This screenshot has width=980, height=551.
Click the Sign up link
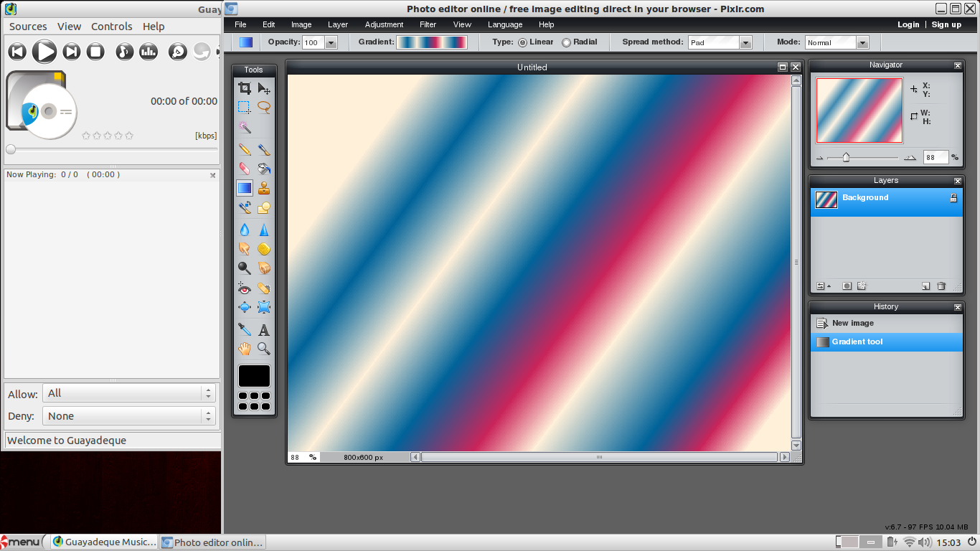pyautogui.click(x=946, y=24)
